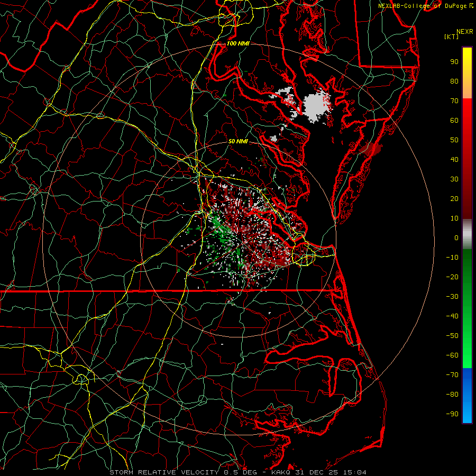Click the "STORM RELATIVE VELOCITY 0.5 DEG" caption
This screenshot has width=476, height=476.
pos(183,472)
